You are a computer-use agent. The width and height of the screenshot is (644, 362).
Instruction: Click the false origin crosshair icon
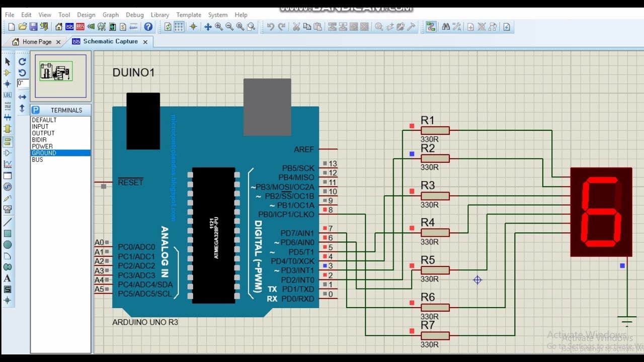click(193, 27)
